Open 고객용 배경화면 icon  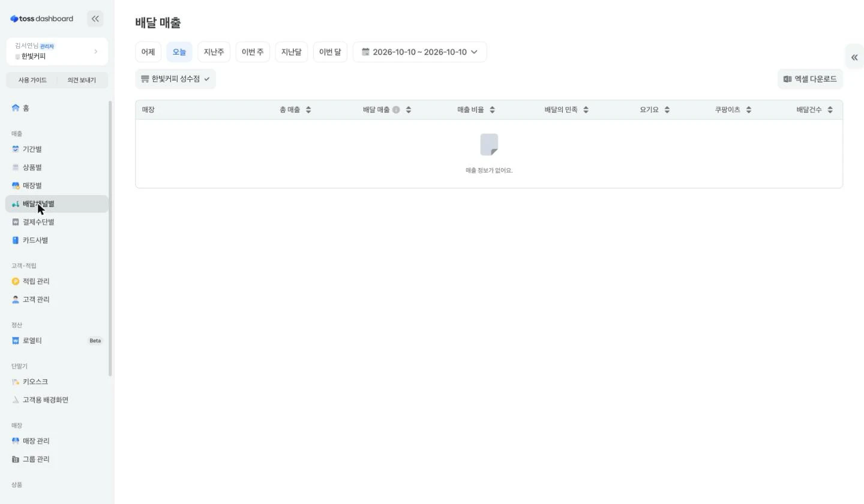tap(16, 400)
